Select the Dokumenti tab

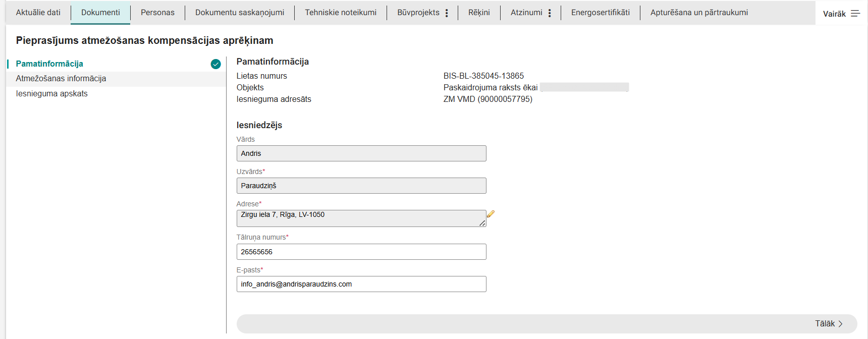tap(100, 13)
